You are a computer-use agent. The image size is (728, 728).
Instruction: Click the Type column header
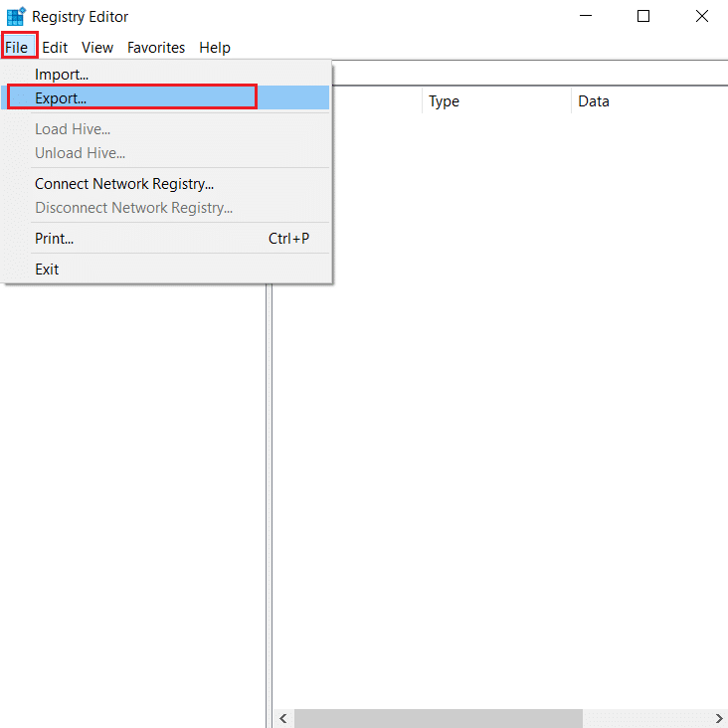click(496, 100)
